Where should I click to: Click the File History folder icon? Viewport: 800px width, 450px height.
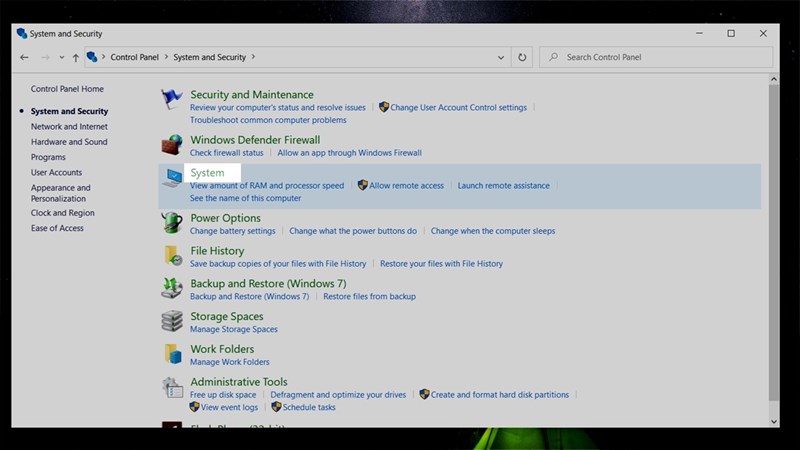173,255
